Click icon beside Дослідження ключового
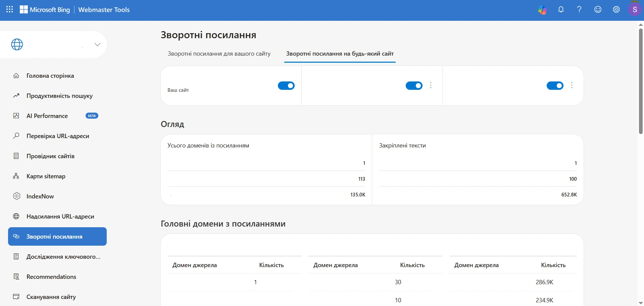Screen dimensions: 644x306 coord(16,257)
